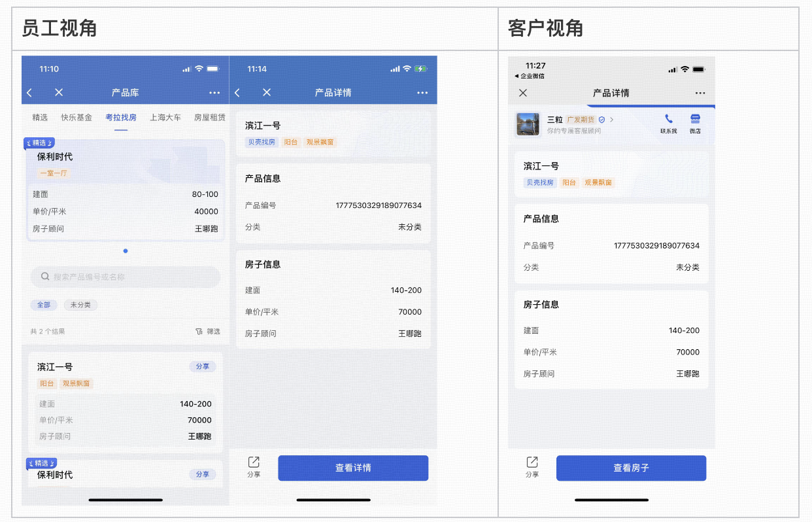Screen dimensions: 812x522
Task: Click the 房子信息 heading in customer view
Action: pyautogui.click(x=541, y=305)
